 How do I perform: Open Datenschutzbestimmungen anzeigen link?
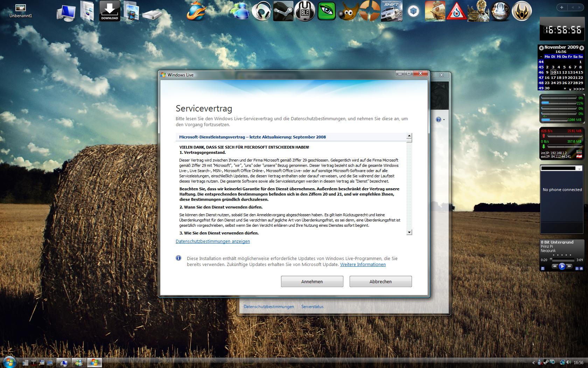213,241
